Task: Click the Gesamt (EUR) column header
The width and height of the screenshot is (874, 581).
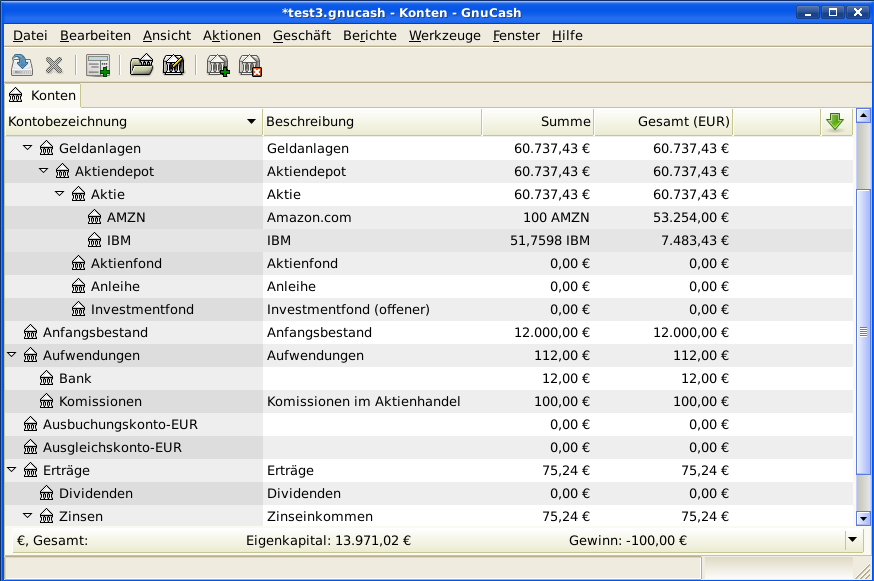Action: pos(664,122)
